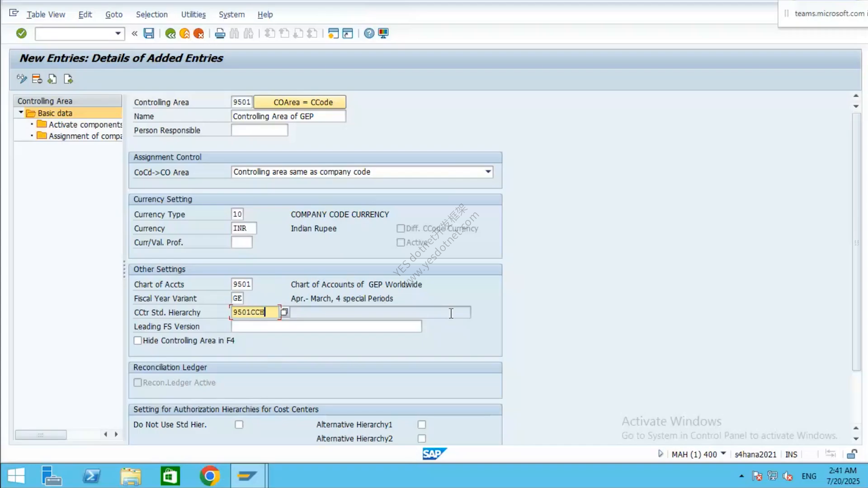Click the Print icon in toolbar

point(220,33)
